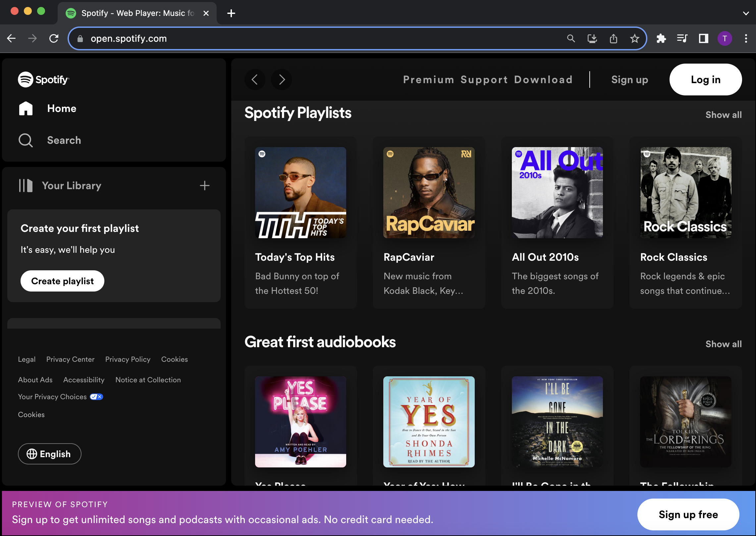Screen dimensions: 756x536
Task: Open the Premium menu item
Action: [428, 80]
